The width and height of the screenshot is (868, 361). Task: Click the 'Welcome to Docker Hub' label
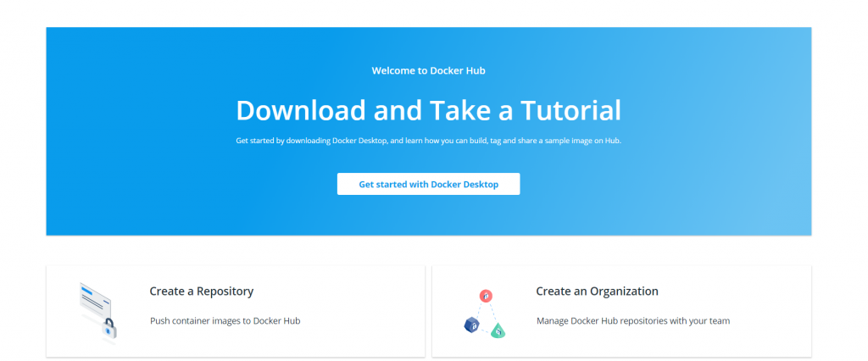click(428, 70)
